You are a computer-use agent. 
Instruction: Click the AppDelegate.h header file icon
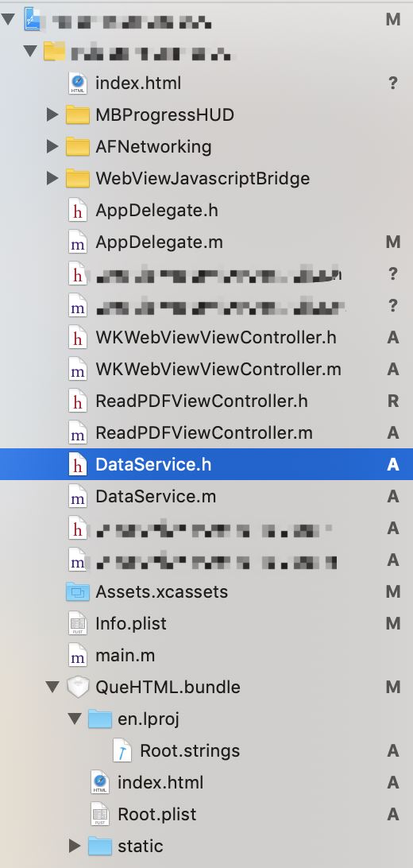pos(77,211)
